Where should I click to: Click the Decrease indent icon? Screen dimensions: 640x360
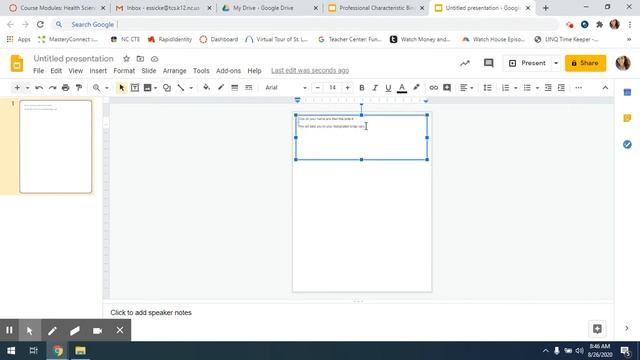tap(548, 88)
